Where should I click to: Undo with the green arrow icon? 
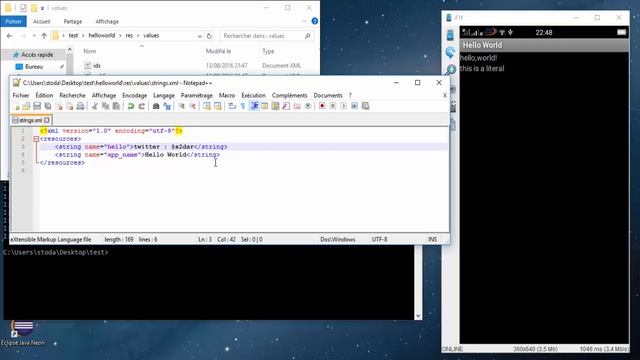click(131, 106)
